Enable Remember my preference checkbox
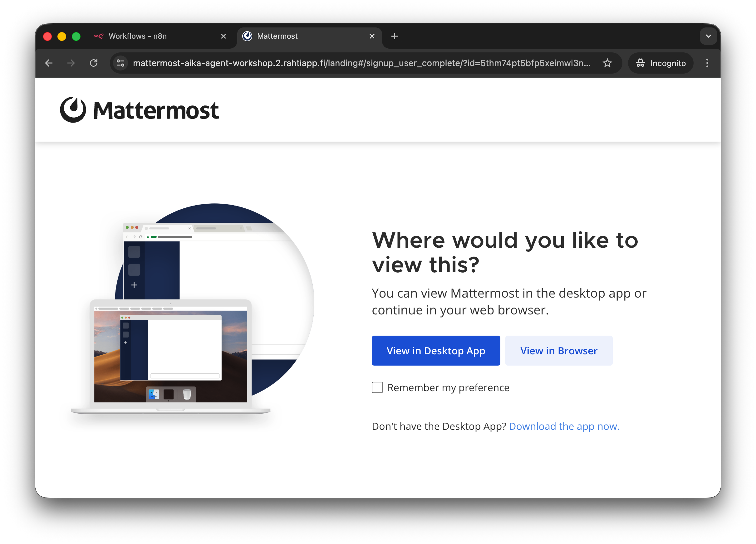 pos(377,387)
